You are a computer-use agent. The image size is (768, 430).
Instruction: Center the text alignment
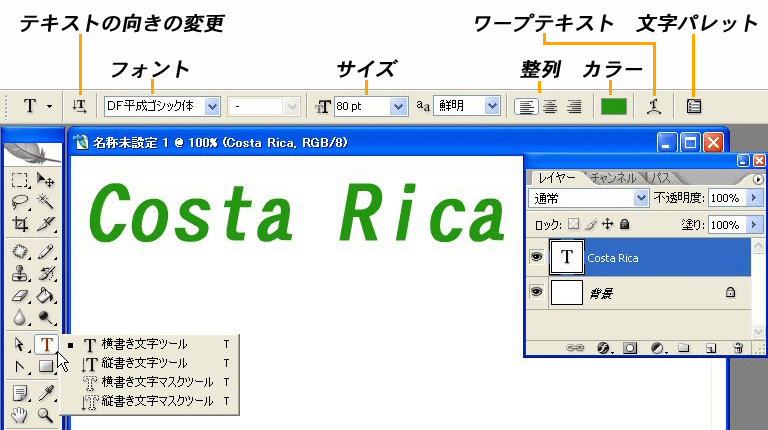click(x=551, y=106)
